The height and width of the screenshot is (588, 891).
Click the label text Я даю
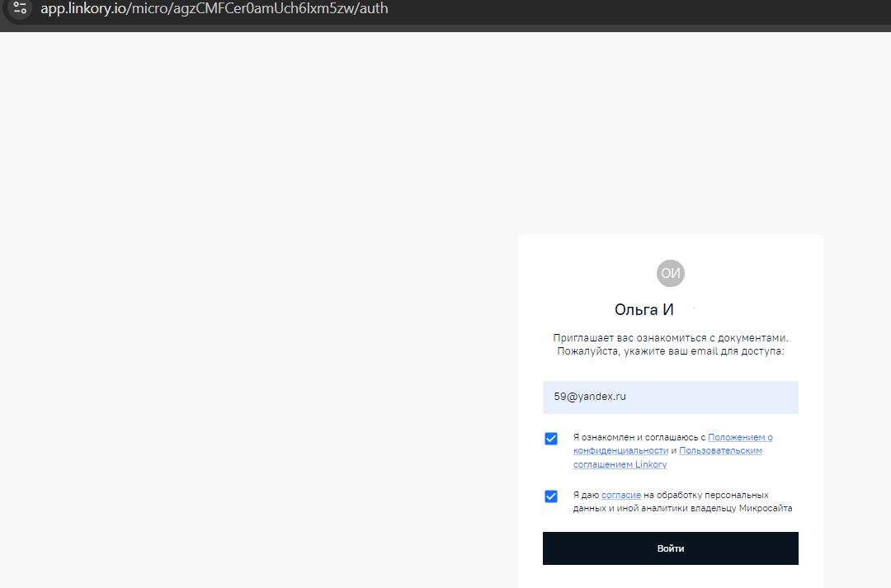(586, 495)
